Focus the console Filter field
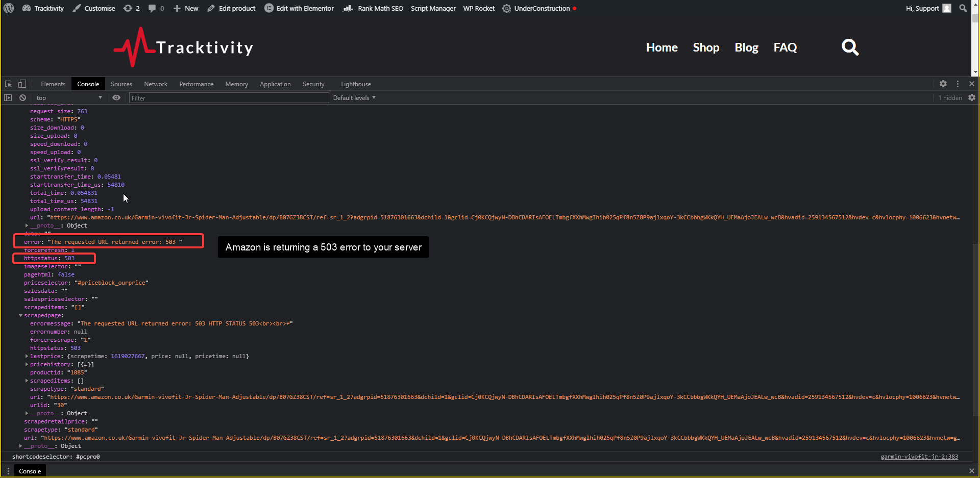 (x=229, y=98)
